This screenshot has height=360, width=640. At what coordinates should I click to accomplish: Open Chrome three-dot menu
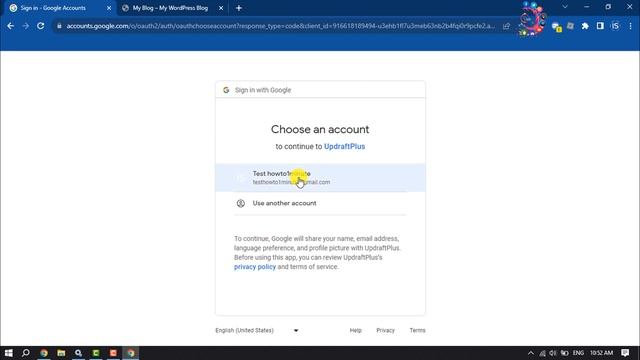tap(630, 26)
